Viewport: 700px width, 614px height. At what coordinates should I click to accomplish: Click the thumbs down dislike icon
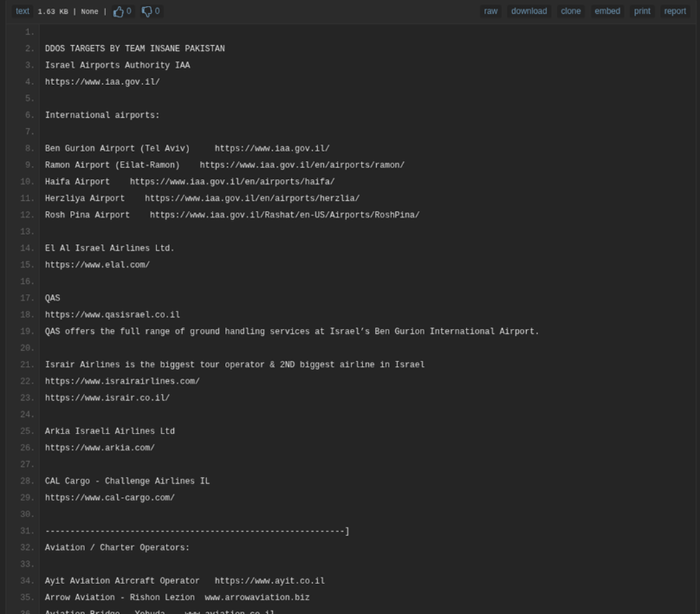click(x=147, y=11)
